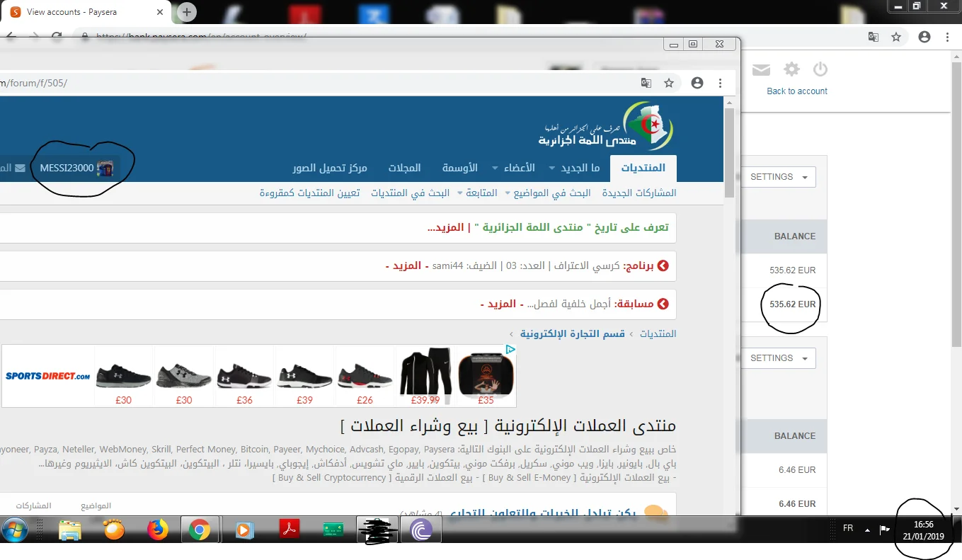Image resolution: width=962 pixels, height=560 pixels.
Task: Click the Paysera mail envelope icon
Action: 761,69
